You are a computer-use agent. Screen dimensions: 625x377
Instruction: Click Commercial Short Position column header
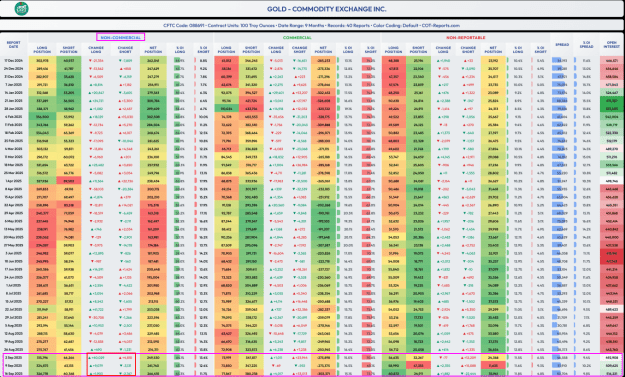point(252,49)
